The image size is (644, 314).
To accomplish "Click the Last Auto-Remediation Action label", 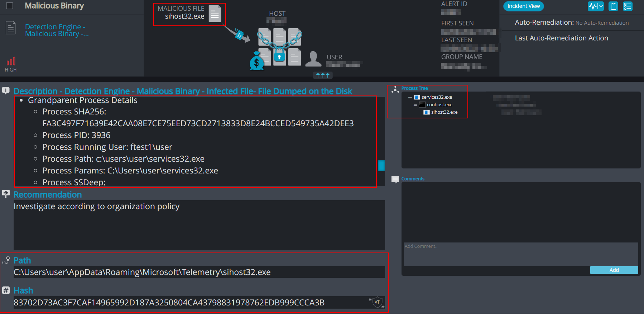I will coord(562,38).
